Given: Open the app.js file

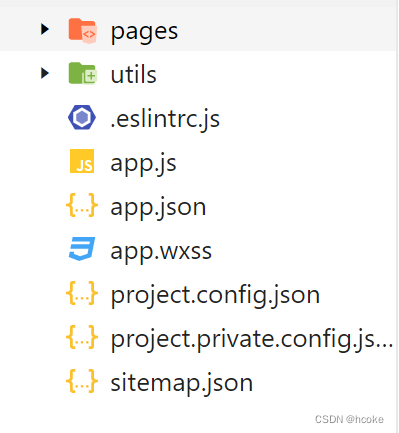Looking at the screenshot, I should pyautogui.click(x=143, y=163).
